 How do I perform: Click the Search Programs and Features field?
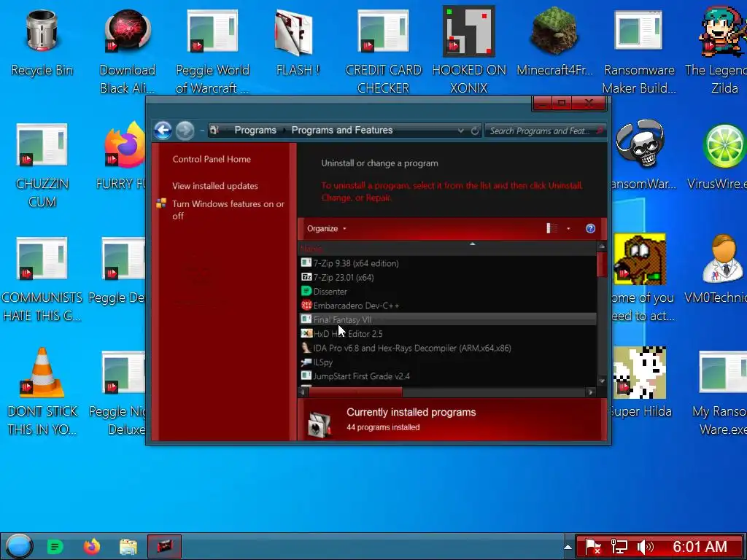pos(545,131)
